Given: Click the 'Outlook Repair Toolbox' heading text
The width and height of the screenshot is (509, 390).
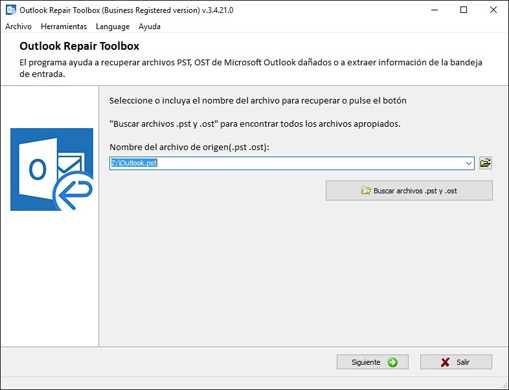Looking at the screenshot, I should tap(79, 46).
